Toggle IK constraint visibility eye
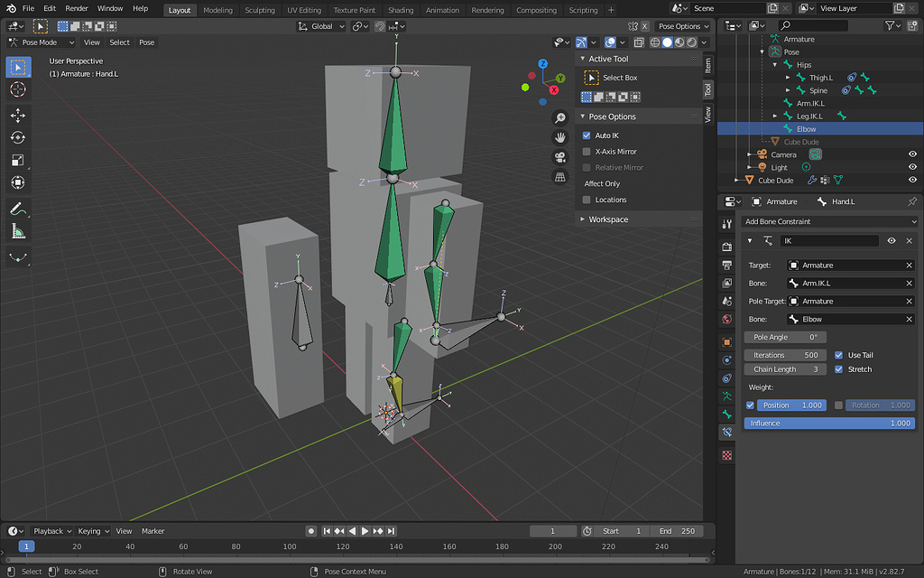Viewport: 924px width, 578px height. coord(892,240)
